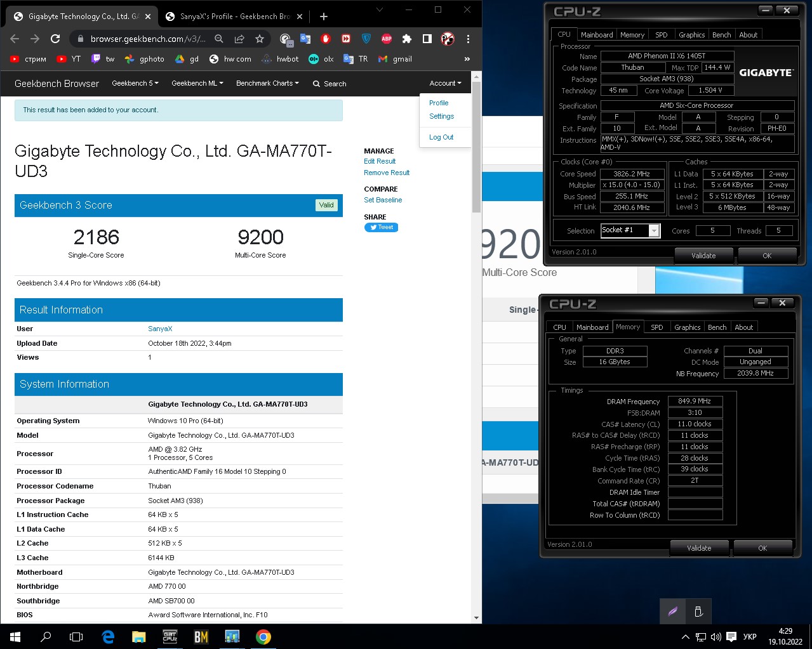Open the blue shield VPN extension
The height and width of the screenshot is (649, 812).
(x=366, y=39)
